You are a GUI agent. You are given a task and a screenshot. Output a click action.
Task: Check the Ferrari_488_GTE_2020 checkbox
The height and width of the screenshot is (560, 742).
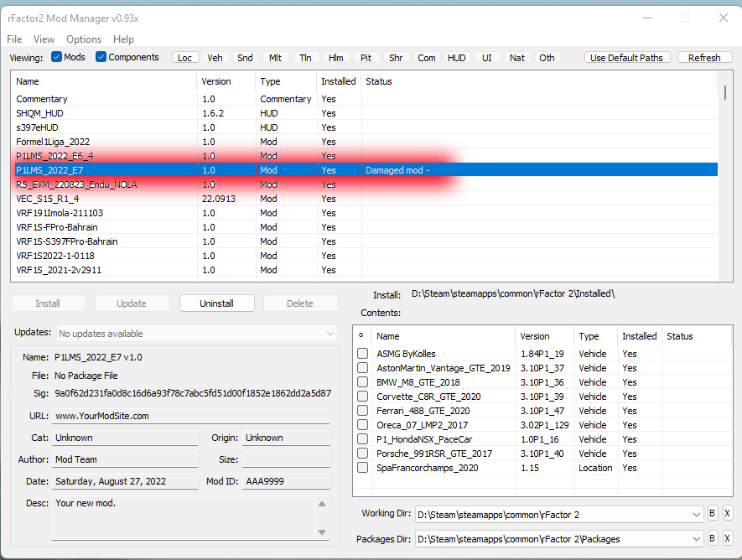click(362, 411)
